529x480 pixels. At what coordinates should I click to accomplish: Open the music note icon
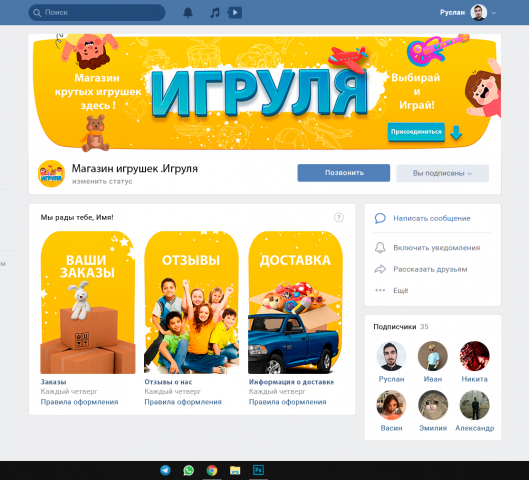215,13
